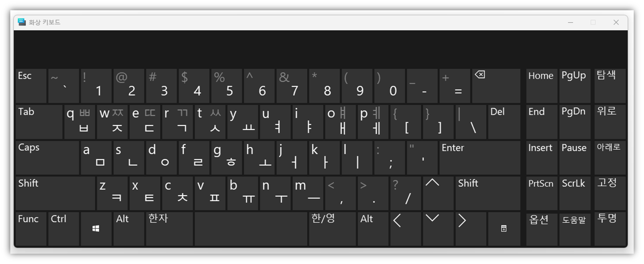Toggle the Caps lock key
The height and width of the screenshot is (264, 644).
[47, 158]
